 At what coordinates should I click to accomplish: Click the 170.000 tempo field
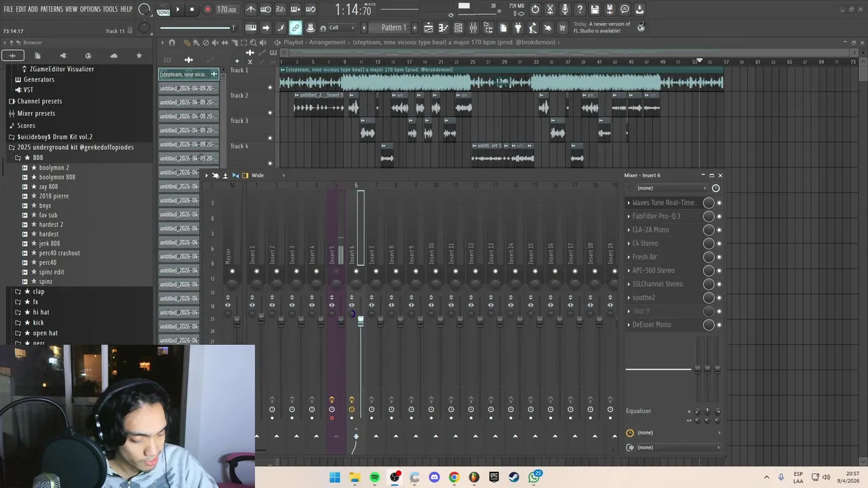227,9
